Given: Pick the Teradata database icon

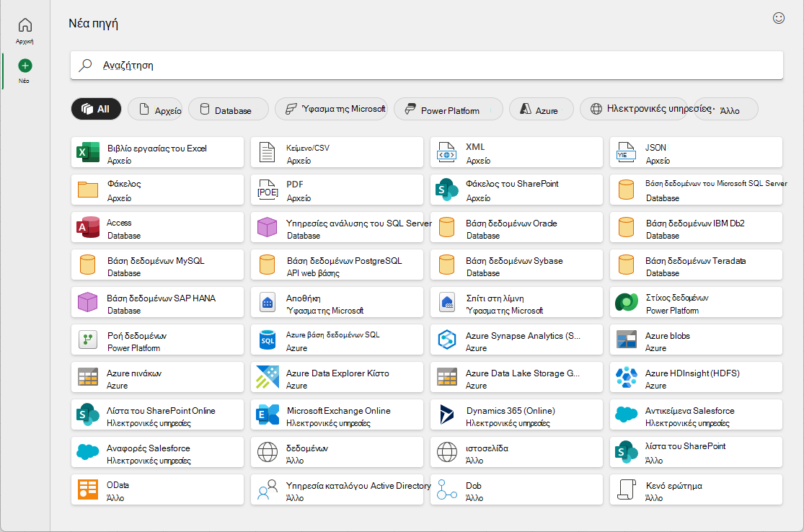Looking at the screenshot, I should coord(626,265).
